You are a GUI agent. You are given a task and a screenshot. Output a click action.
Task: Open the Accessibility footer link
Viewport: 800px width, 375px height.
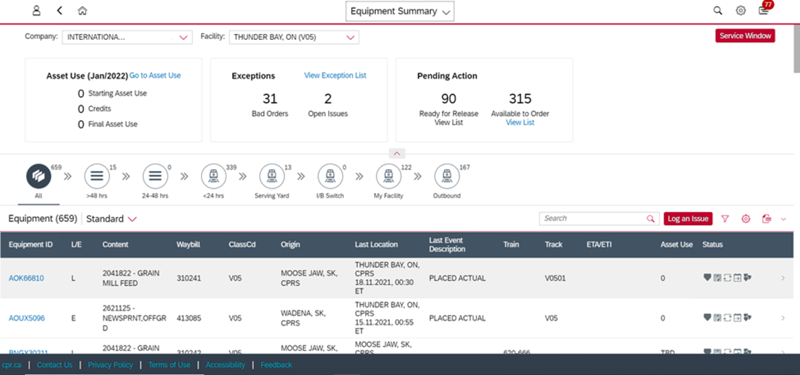coord(226,365)
